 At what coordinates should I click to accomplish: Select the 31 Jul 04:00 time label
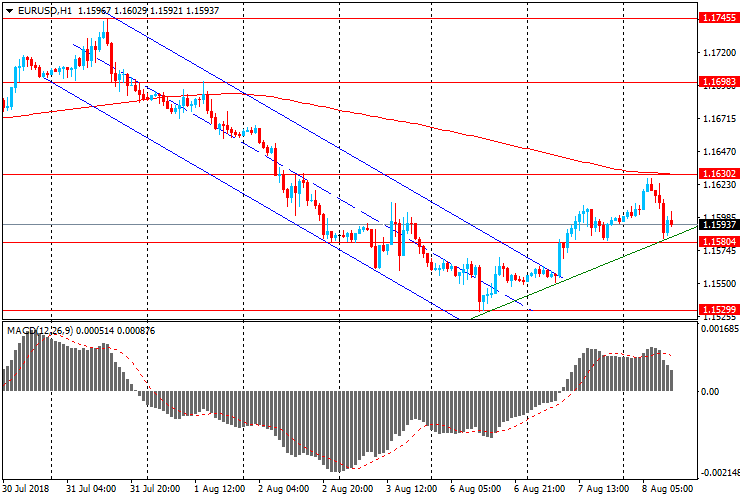click(x=91, y=489)
